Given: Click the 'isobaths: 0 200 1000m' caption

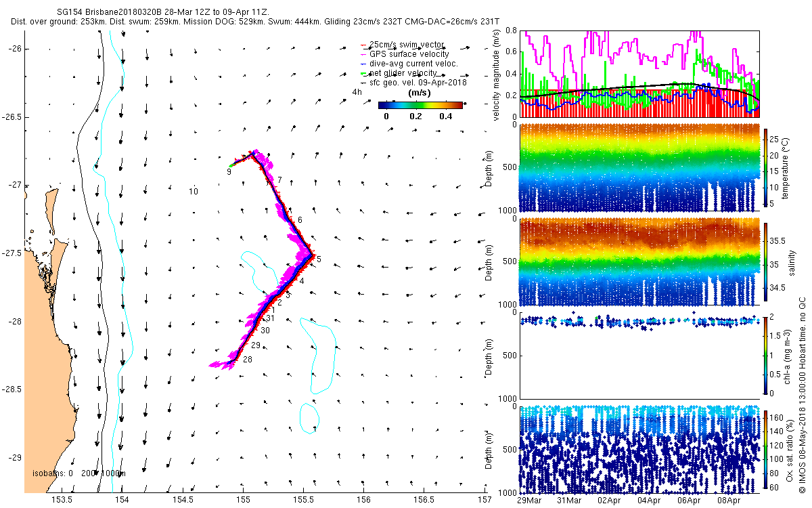Looking at the screenshot, I should pos(79,473).
